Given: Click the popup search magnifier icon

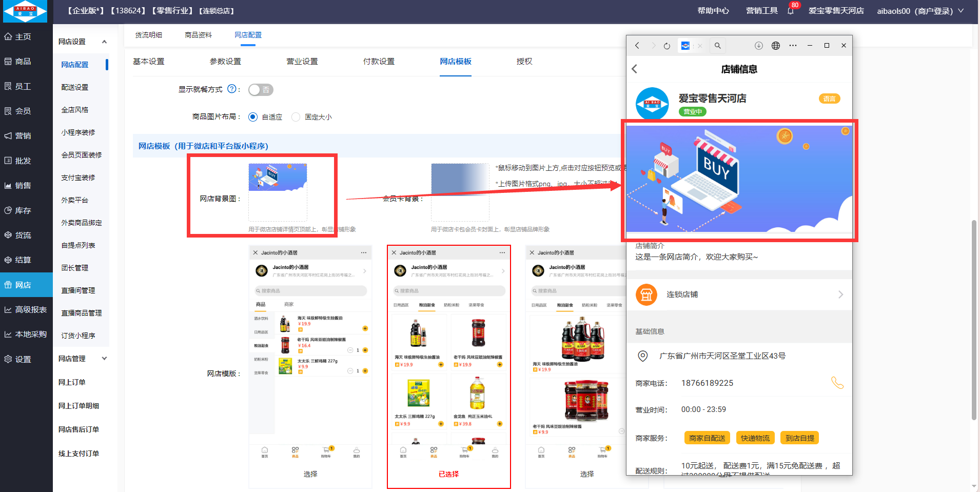Looking at the screenshot, I should pos(717,46).
